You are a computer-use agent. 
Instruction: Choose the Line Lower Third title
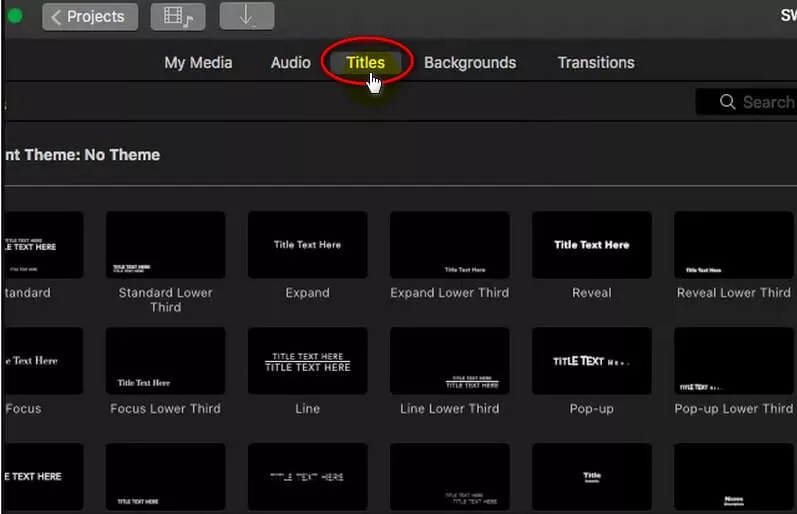[449, 360]
